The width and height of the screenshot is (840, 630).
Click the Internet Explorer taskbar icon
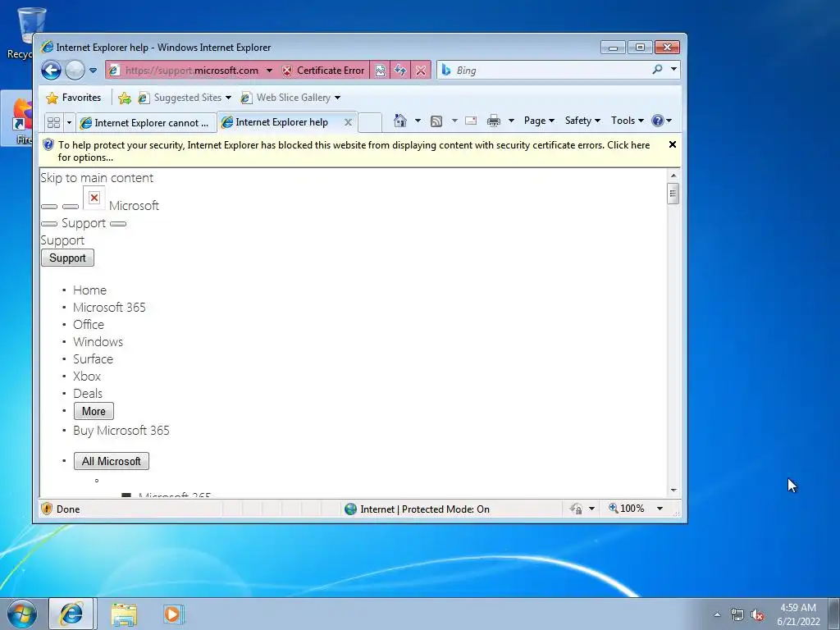(71, 614)
